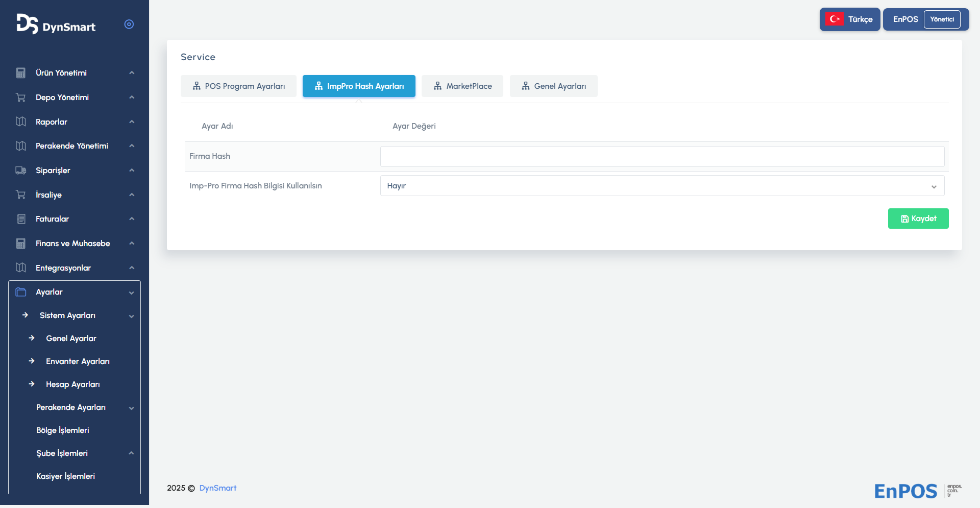980x508 pixels.
Task: Switch to the POS Program Ayarları tab
Action: pyautogui.click(x=238, y=86)
